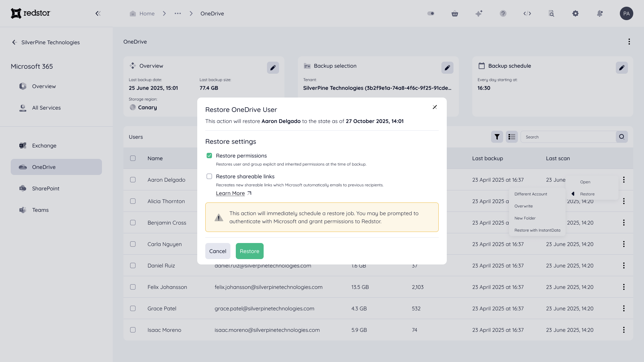Viewport: 644px width, 362px height.
Task: Choose Restore with InstantData option
Action: click(x=537, y=230)
